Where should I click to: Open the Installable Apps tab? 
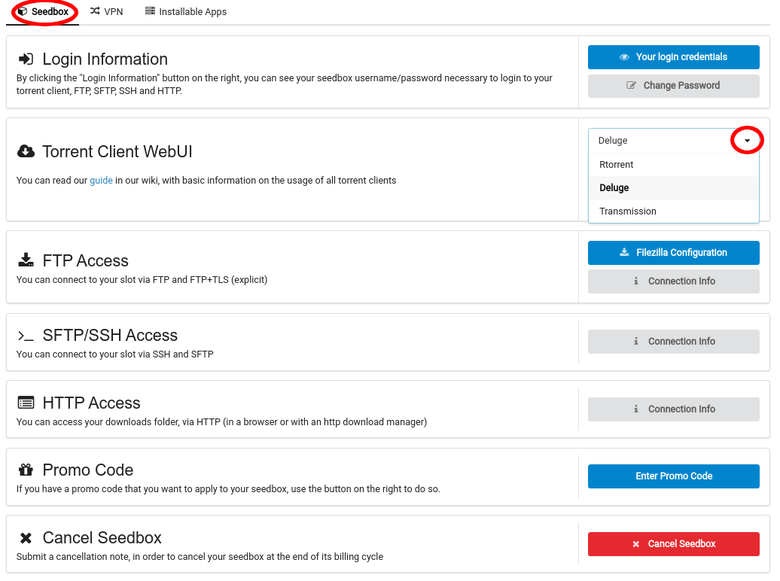186,11
